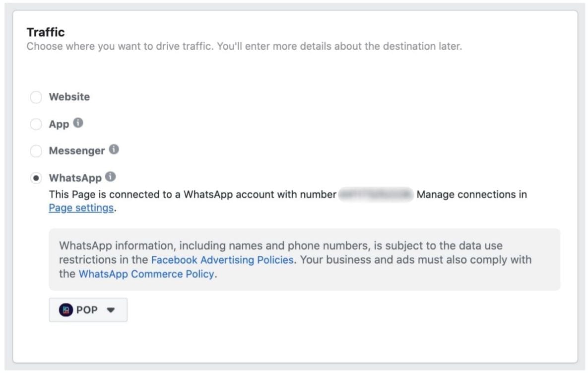
Task: Click the blurred WhatsApp phone number
Action: pyautogui.click(x=376, y=194)
